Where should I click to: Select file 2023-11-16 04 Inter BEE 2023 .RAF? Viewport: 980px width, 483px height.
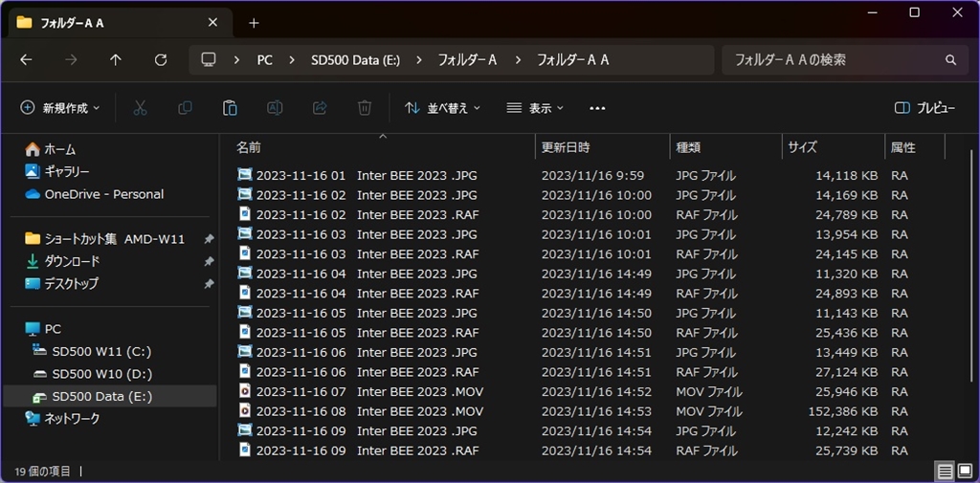367,293
